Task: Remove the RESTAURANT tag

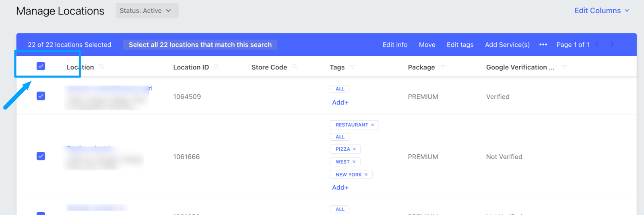Action: point(373,125)
